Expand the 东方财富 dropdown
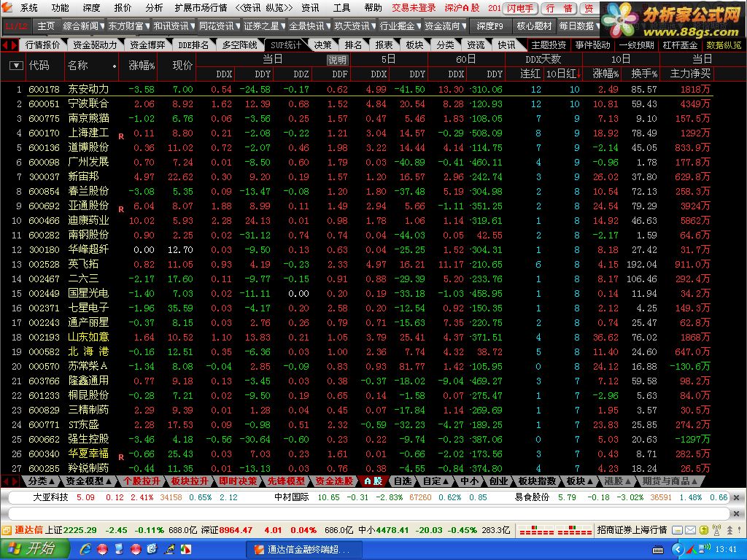The width and height of the screenshot is (747, 560). tap(147, 26)
